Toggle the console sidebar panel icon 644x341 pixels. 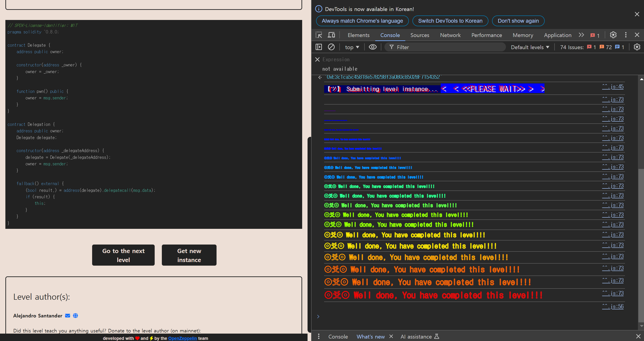319,47
